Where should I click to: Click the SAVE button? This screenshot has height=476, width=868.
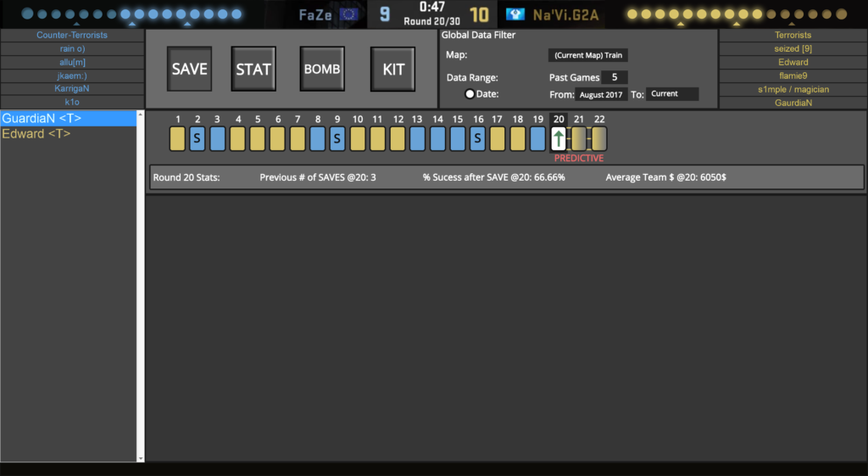click(x=189, y=70)
